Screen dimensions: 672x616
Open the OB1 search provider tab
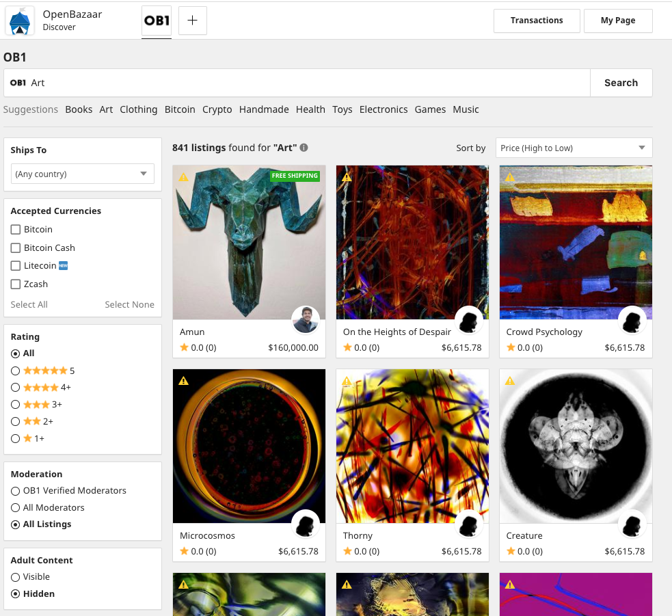point(157,21)
